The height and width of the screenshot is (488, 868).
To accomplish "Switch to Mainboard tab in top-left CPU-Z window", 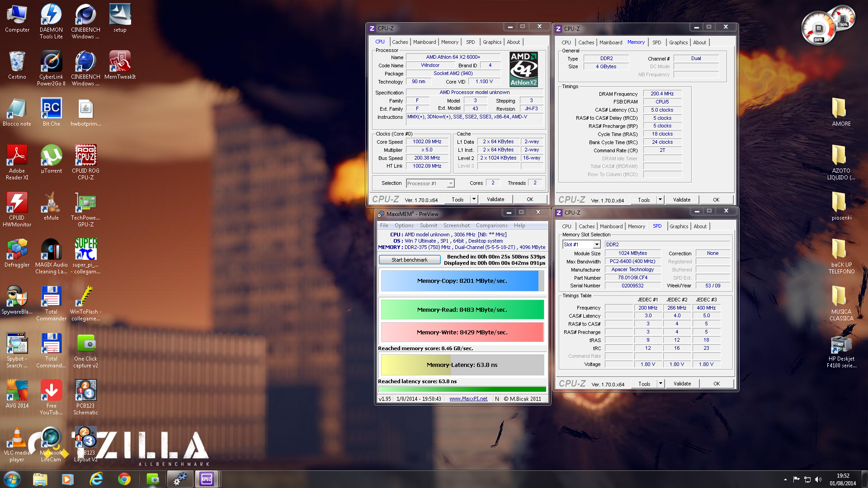I will tap(425, 42).
